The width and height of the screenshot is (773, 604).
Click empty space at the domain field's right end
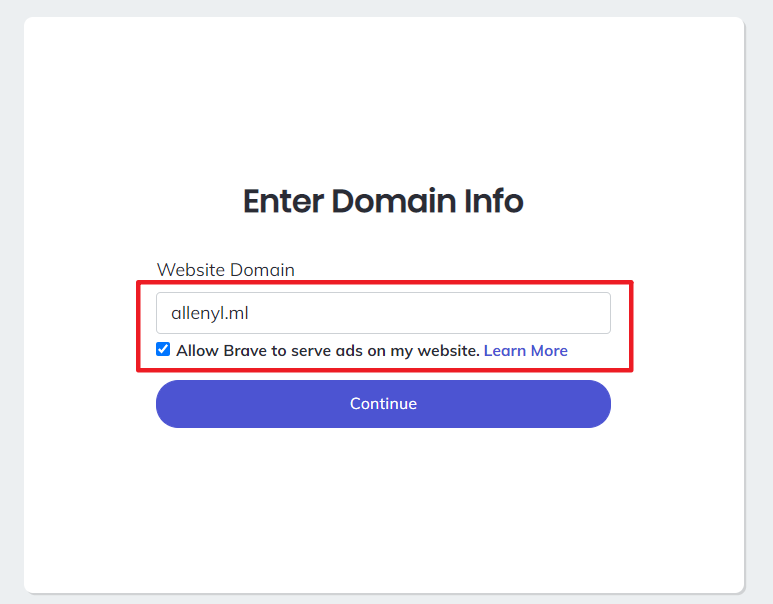(x=580, y=313)
